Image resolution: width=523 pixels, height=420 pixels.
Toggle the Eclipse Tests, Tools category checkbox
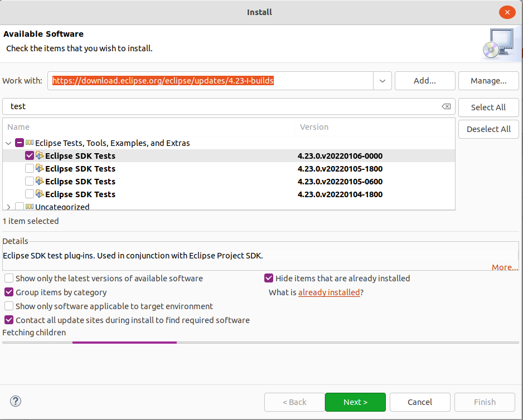pos(20,143)
